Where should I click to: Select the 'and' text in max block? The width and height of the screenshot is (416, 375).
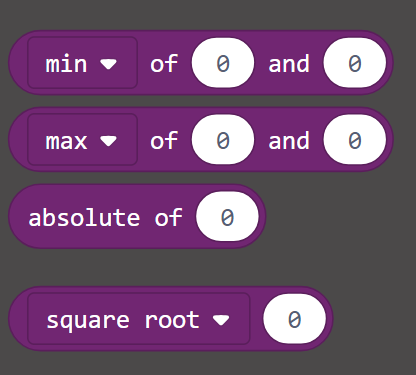289,140
